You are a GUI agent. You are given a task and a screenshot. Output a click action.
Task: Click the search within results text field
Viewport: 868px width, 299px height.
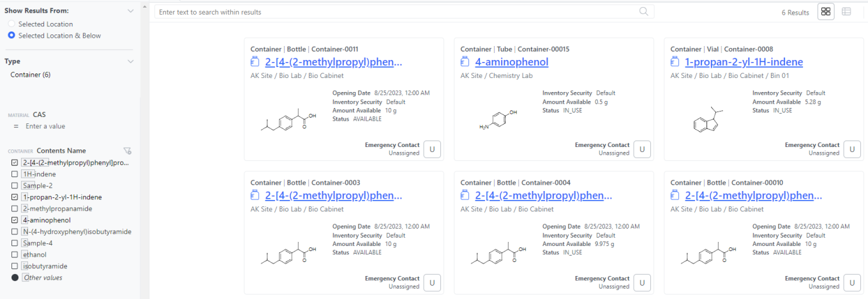pos(396,12)
